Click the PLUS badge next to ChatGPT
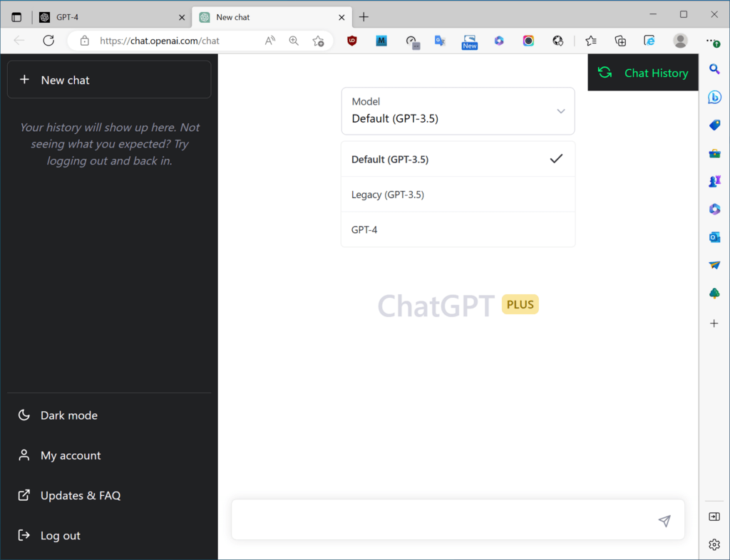The width and height of the screenshot is (730, 560). (520, 304)
